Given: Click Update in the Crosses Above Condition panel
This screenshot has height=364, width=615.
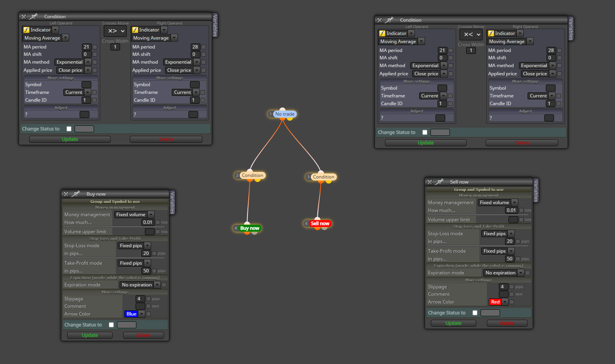Looking at the screenshot, I should (70, 139).
